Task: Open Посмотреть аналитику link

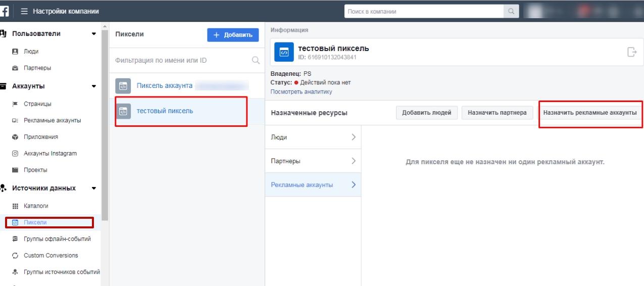Action: coord(301,92)
